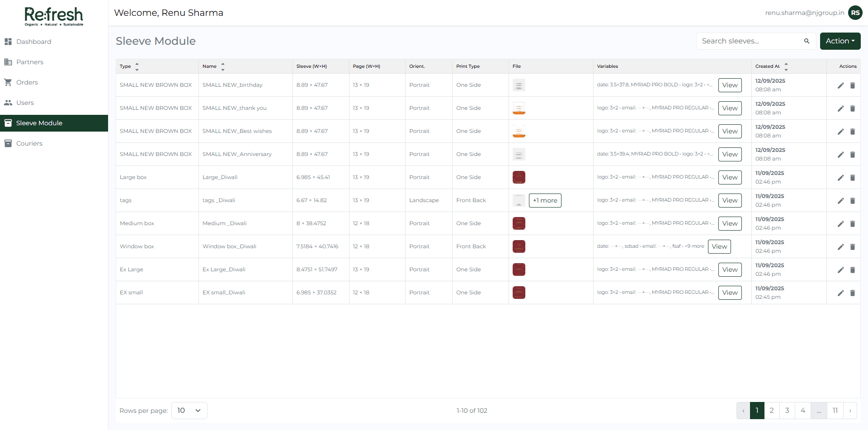Click the next page arrow

850,411
